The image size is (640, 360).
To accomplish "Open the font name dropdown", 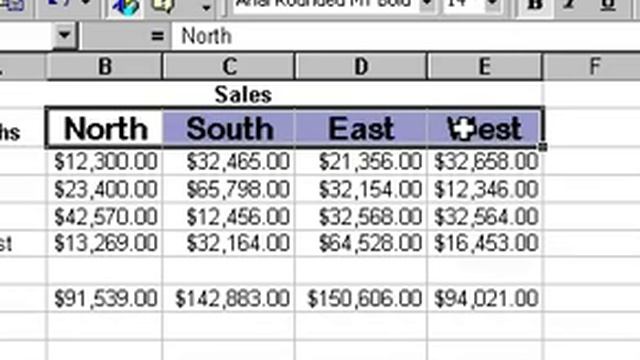I will tap(427, 5).
